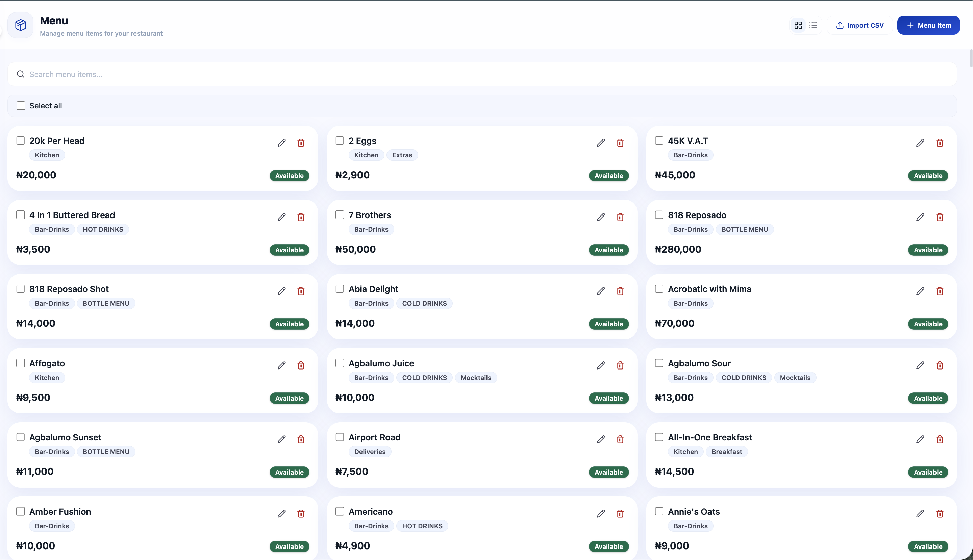Check the Agbalumo Sour checkbox

pos(659,363)
